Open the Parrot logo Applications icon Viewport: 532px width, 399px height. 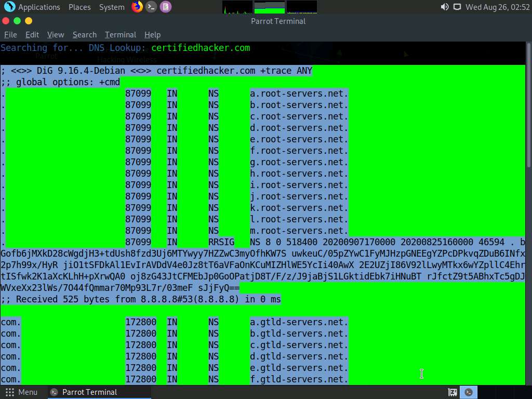(x=9, y=6)
